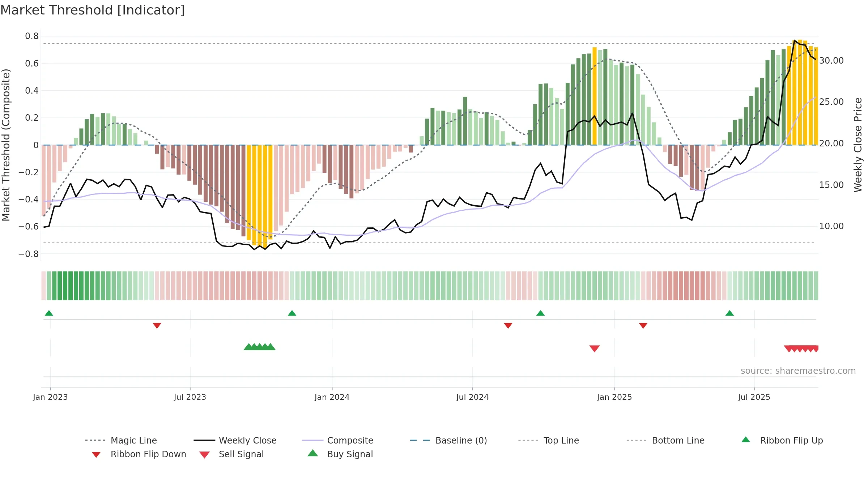Toggle the Ribbon Flip Down legend entry
This screenshot has height=488, width=868.
[139, 454]
